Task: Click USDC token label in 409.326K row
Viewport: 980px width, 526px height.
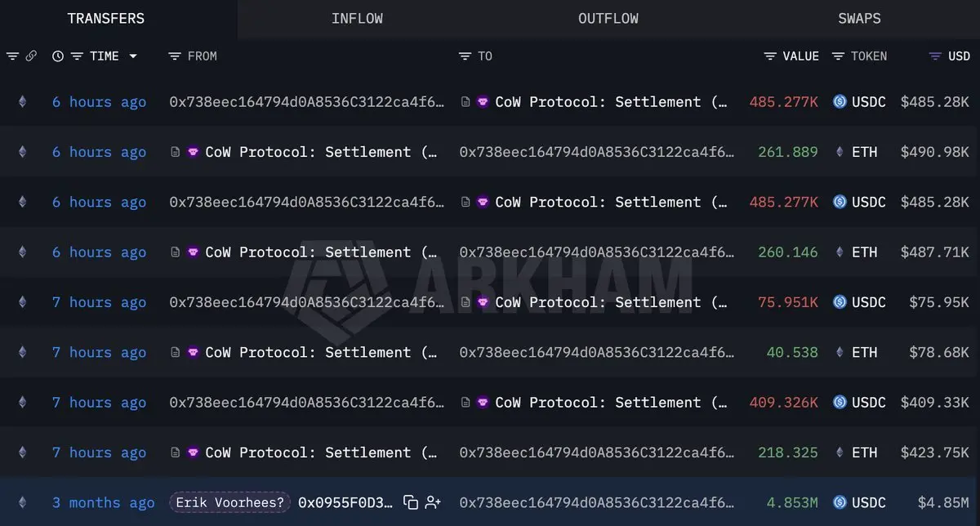Action: point(869,403)
